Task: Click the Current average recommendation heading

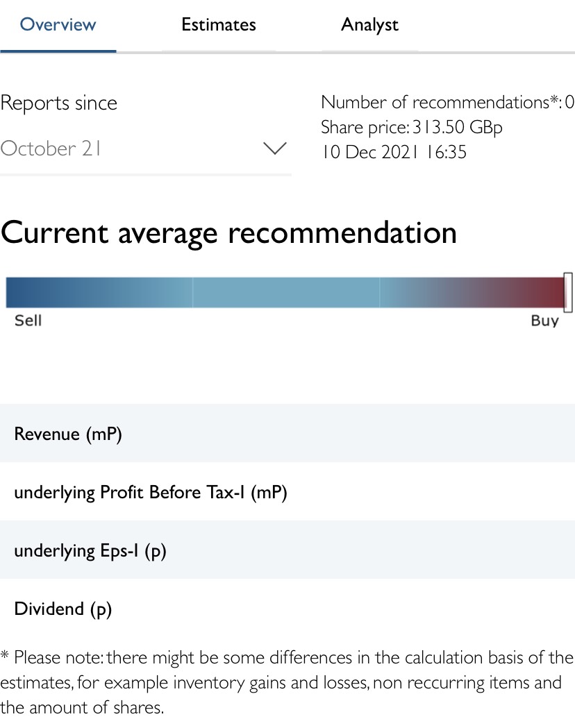Action: pyautogui.click(x=229, y=232)
